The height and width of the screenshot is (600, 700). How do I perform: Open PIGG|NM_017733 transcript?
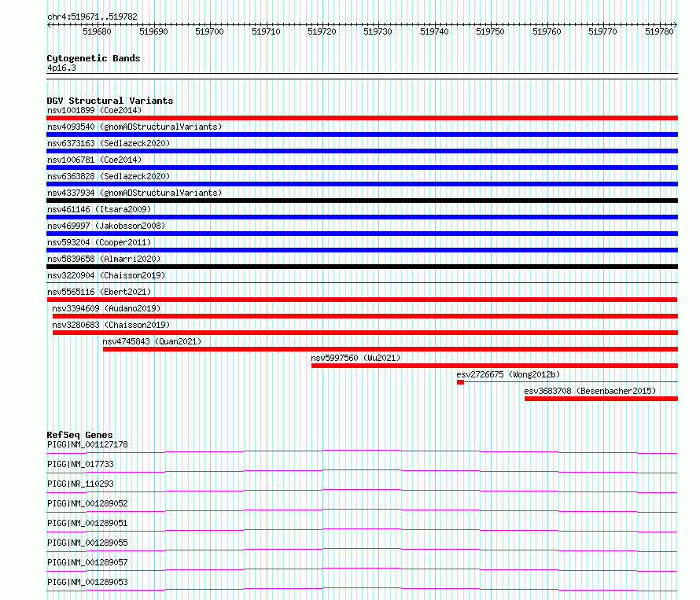[80, 464]
